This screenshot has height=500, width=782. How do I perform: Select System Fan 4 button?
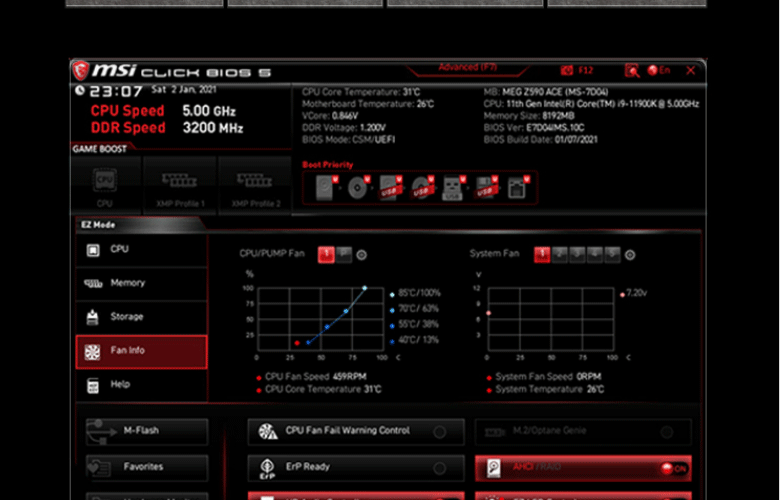[x=594, y=255]
